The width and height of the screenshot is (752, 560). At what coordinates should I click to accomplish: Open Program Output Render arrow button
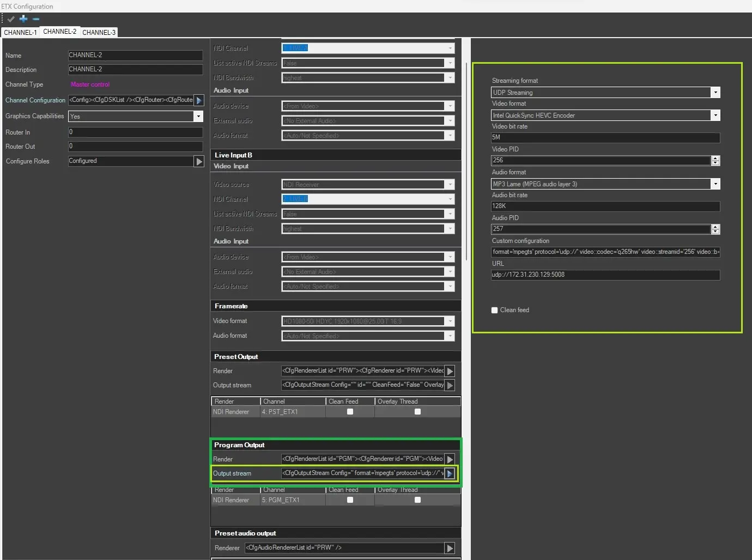[450, 459]
